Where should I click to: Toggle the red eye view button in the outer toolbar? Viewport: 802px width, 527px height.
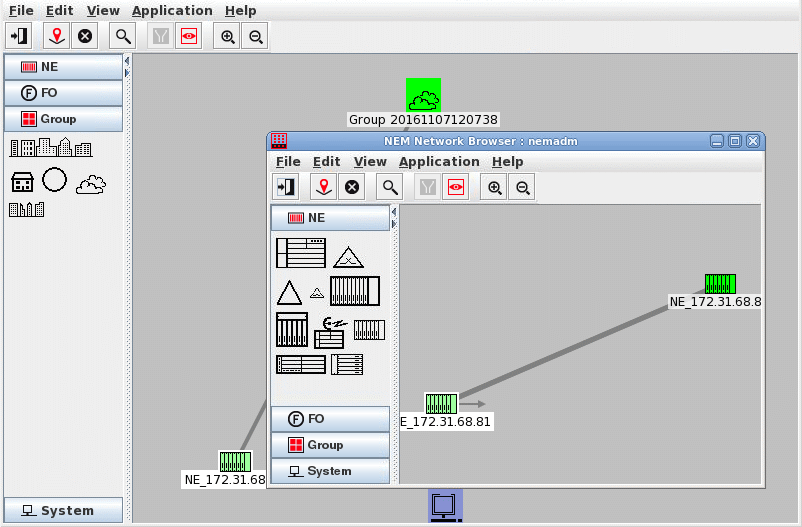(x=188, y=36)
